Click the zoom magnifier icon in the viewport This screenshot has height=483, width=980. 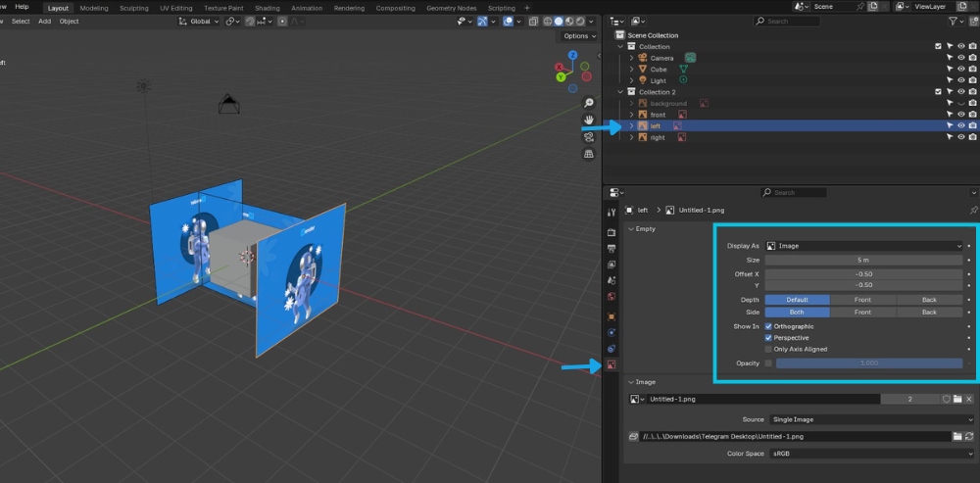(589, 103)
